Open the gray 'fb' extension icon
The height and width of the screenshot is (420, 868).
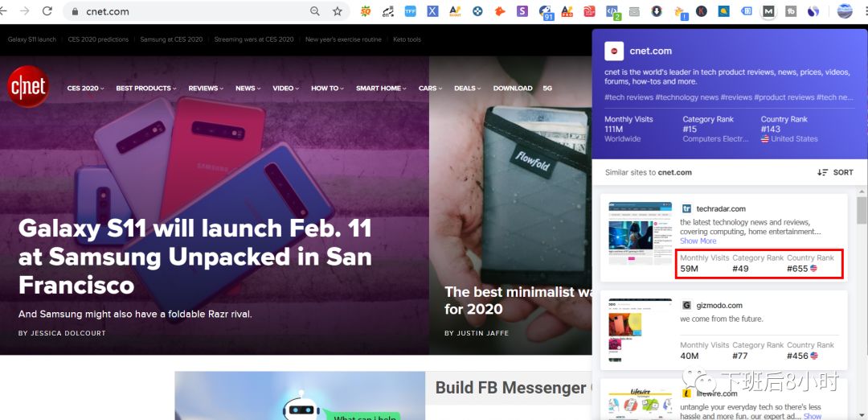(791, 11)
